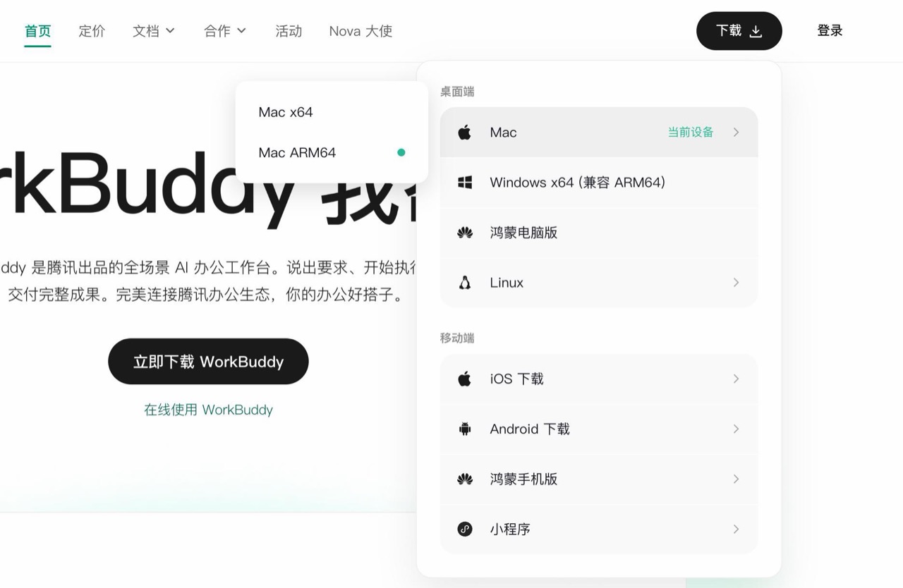Click the download arrow icon in 下载 button
This screenshot has height=588, width=903.
[756, 31]
